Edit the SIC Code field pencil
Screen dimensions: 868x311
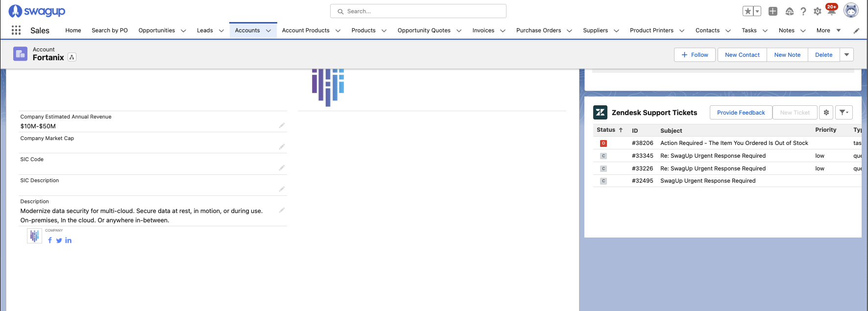[282, 168]
